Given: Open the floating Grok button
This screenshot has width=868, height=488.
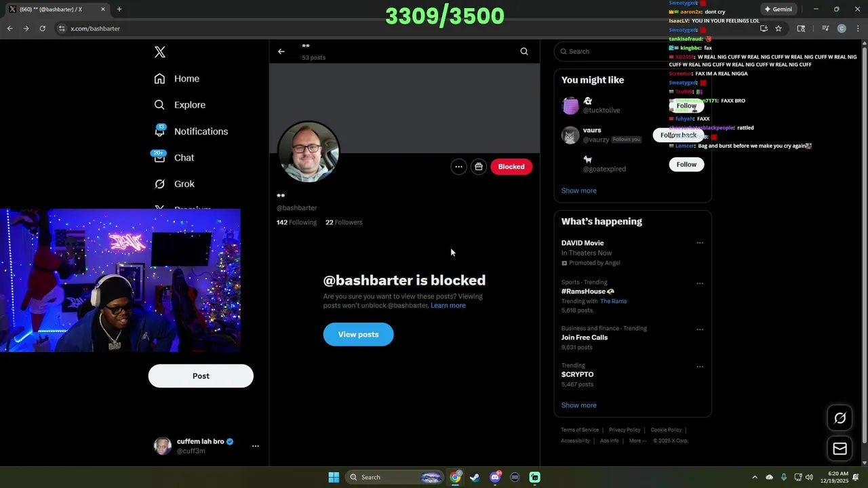Looking at the screenshot, I should [x=840, y=418].
